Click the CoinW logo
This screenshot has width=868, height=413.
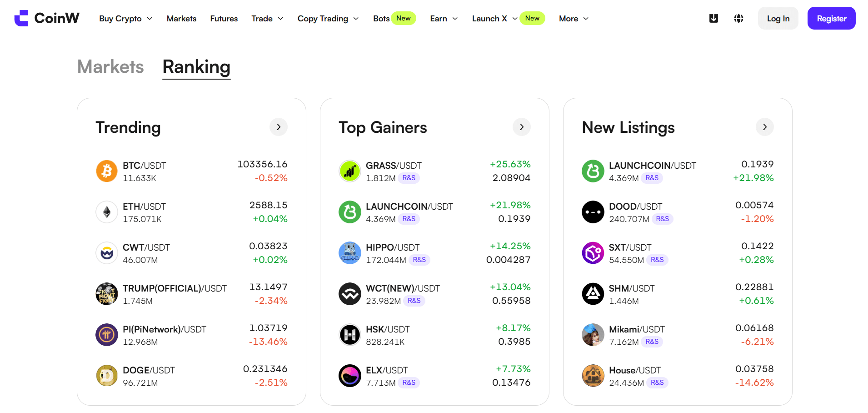coord(47,18)
